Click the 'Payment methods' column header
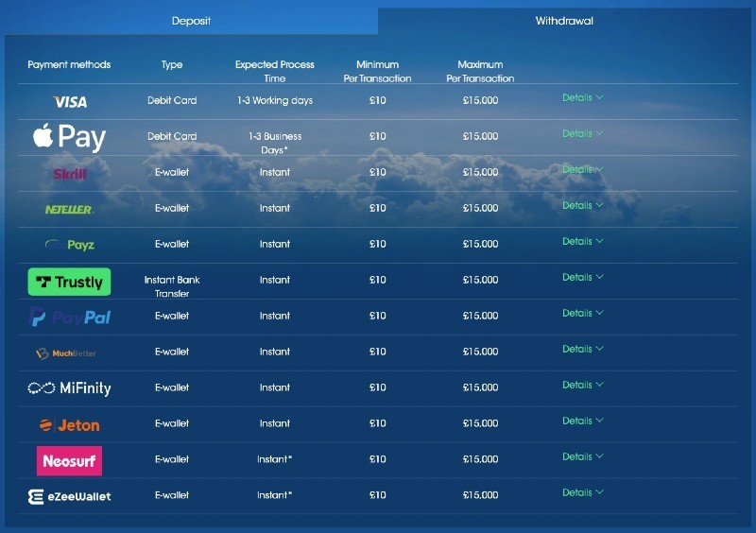Screen dimensions: 756x533 [69, 64]
